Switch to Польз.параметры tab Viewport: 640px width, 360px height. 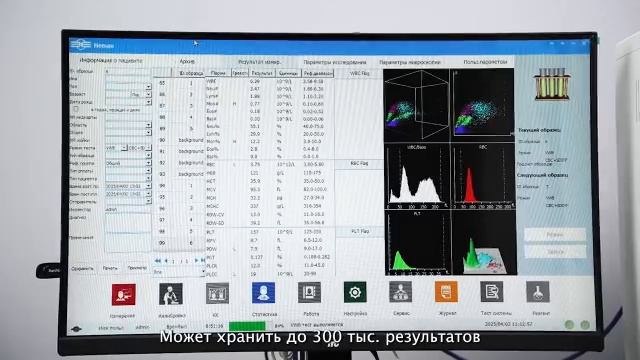point(485,62)
